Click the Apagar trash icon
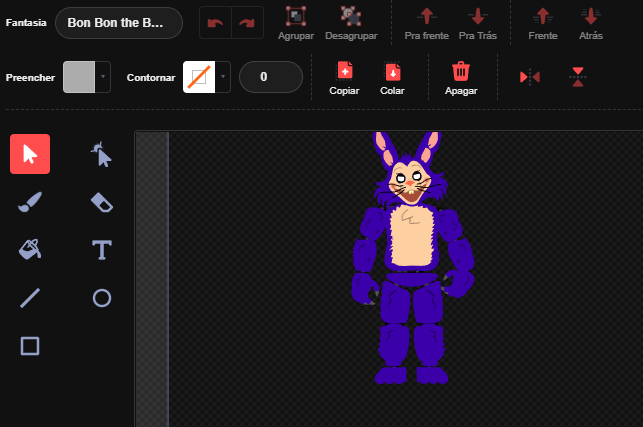 tap(461, 71)
